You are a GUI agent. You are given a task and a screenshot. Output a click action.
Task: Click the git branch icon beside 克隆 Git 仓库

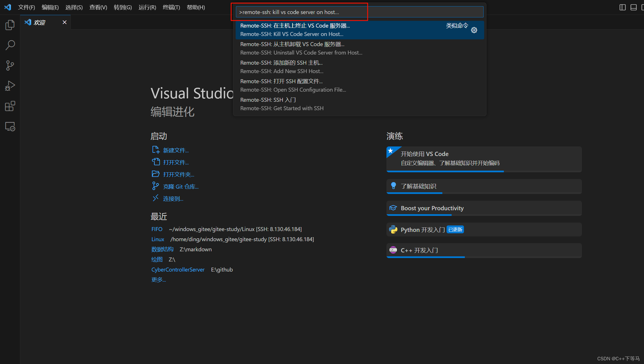coord(155,186)
